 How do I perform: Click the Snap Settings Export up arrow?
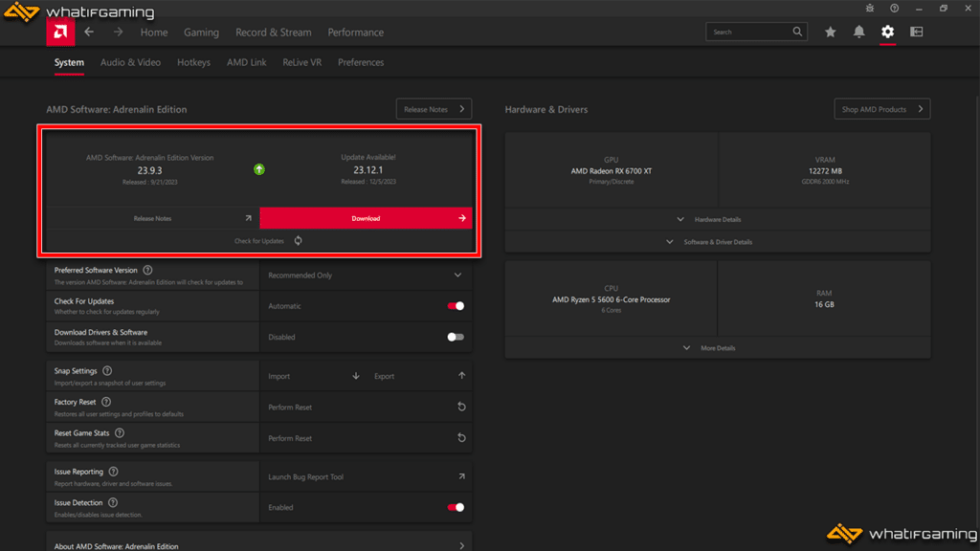click(x=461, y=376)
